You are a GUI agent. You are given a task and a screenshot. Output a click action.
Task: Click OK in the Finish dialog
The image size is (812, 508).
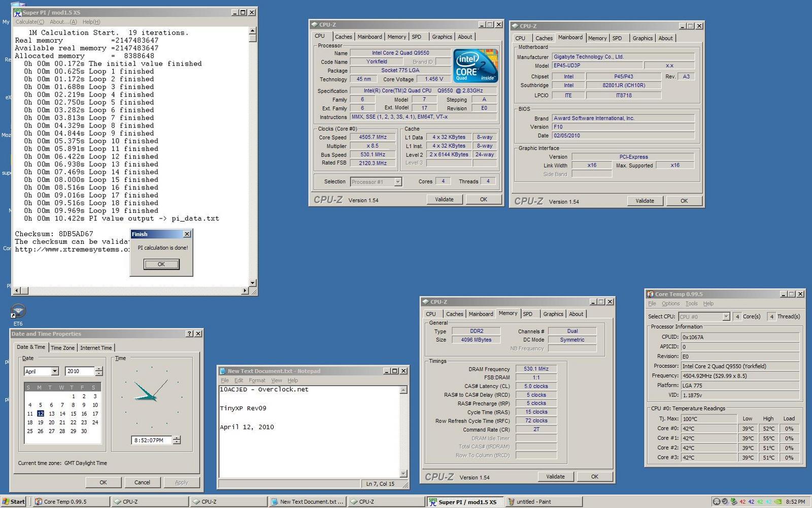click(x=161, y=264)
